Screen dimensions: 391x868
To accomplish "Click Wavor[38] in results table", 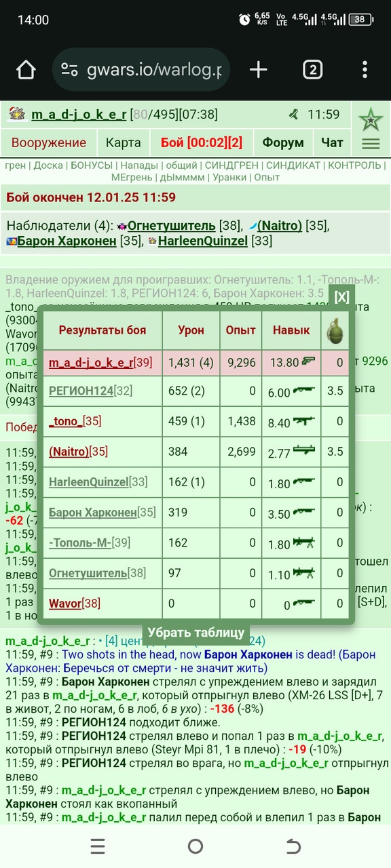I will [76, 603].
